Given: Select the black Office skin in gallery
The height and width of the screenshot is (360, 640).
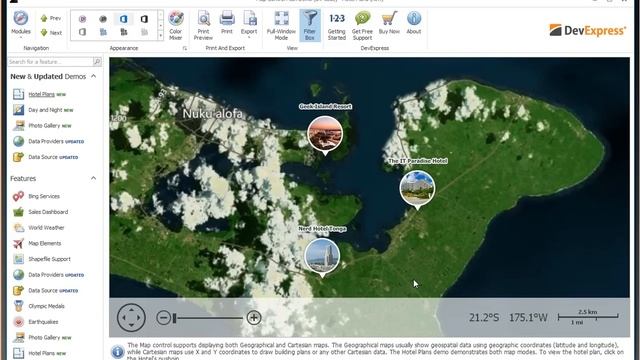Looking at the screenshot, I should pyautogui.click(x=144, y=19).
